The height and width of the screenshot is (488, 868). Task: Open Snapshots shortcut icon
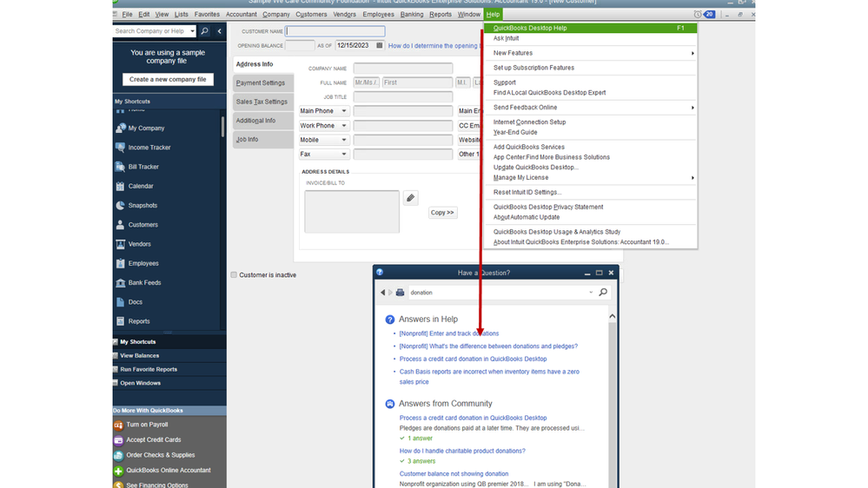click(x=120, y=205)
